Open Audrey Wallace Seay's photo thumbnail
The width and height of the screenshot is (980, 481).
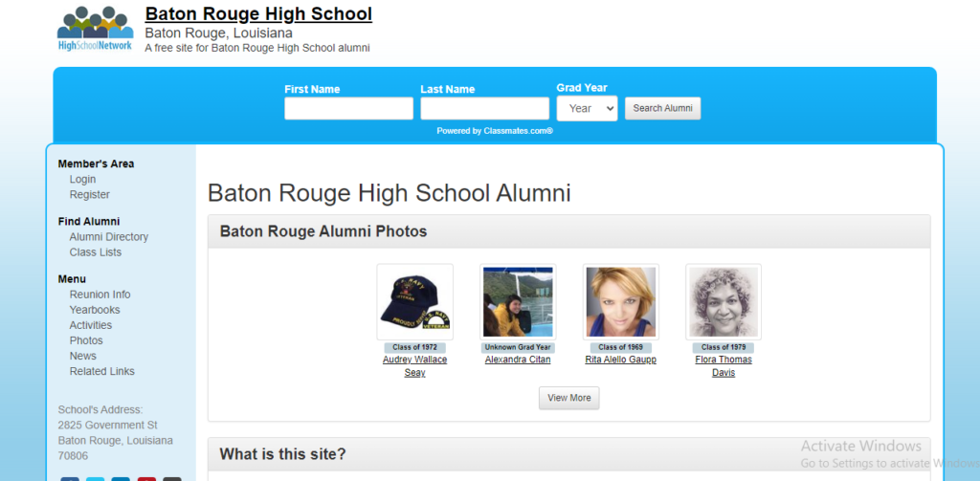[414, 302]
